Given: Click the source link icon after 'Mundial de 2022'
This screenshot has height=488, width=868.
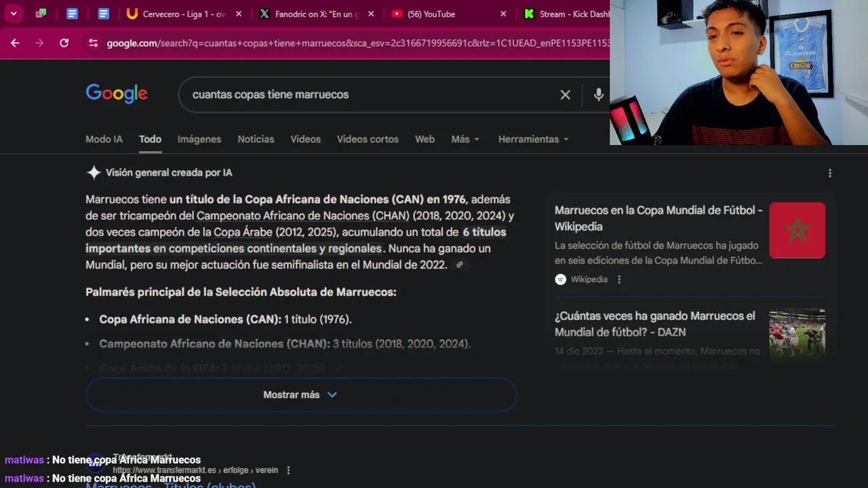Looking at the screenshot, I should click(460, 265).
